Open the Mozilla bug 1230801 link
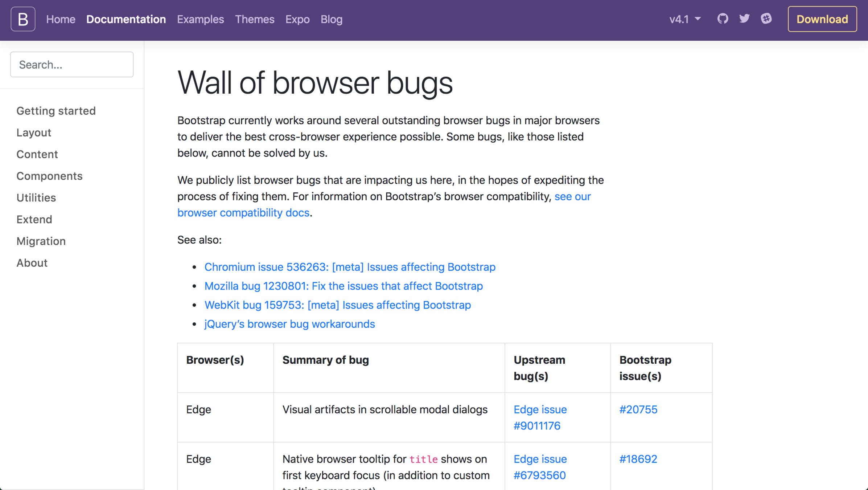 point(343,286)
